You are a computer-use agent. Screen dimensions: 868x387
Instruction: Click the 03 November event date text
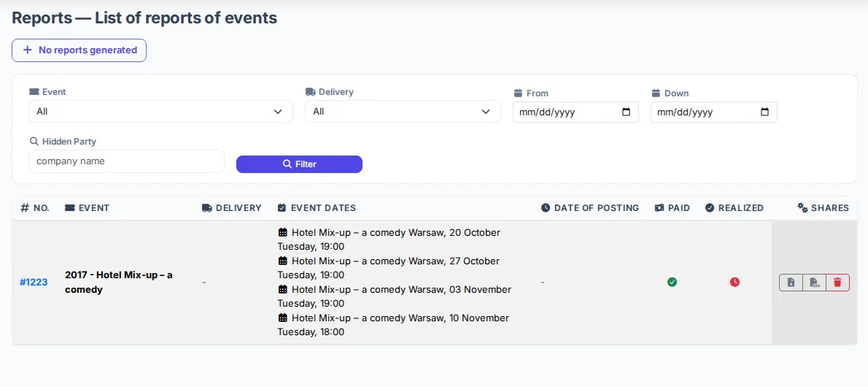pos(395,296)
